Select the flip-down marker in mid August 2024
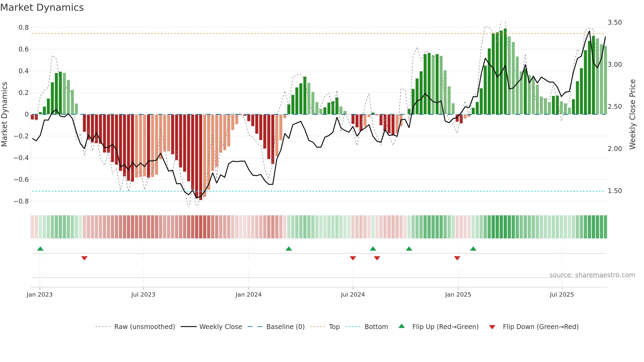Screen dimensions: 644x362 377,258
